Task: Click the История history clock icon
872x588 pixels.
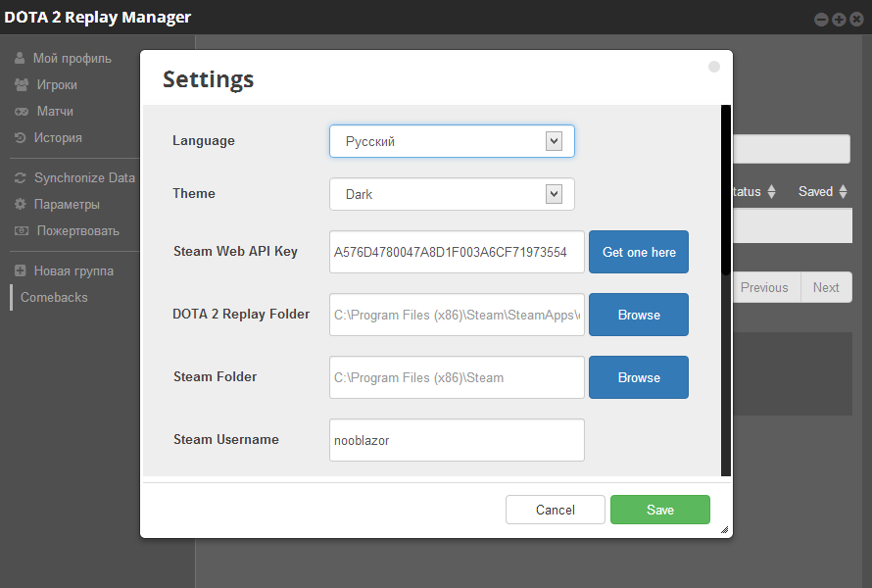Action: pyautogui.click(x=20, y=137)
